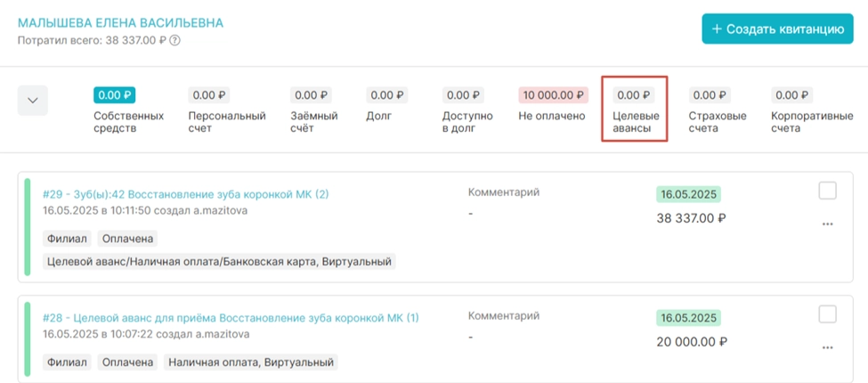Select the Целевые авансы balance
This screenshot has height=383, width=868.
(634, 95)
